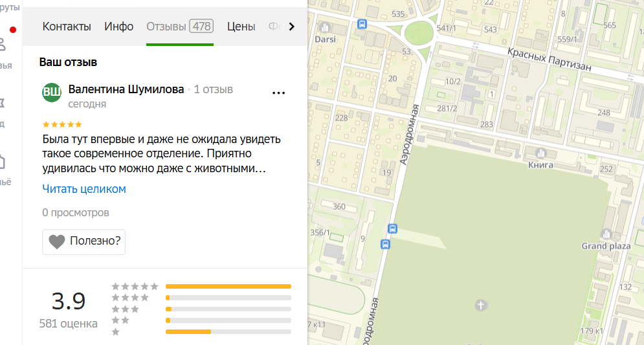The height and width of the screenshot is (345, 644).
Task: Open the Цены tab
Action: tap(241, 27)
